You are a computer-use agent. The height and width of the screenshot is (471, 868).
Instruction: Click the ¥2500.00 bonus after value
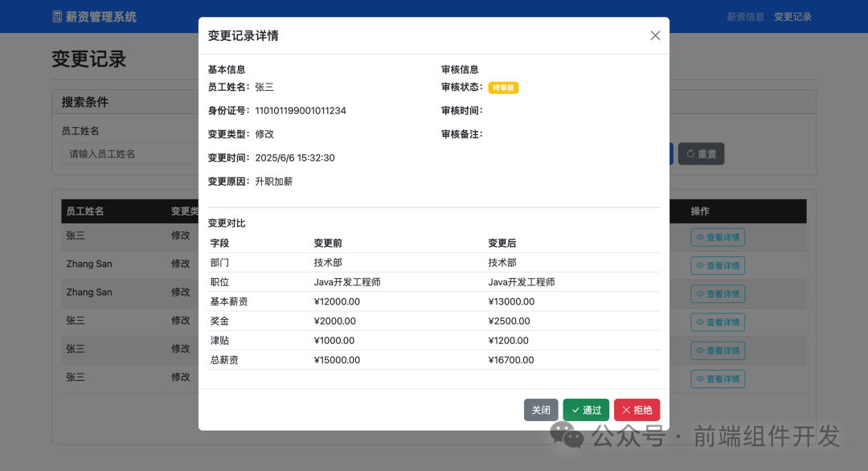(x=509, y=321)
